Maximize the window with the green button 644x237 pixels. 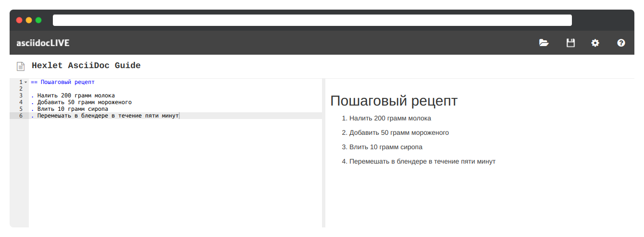point(38,20)
